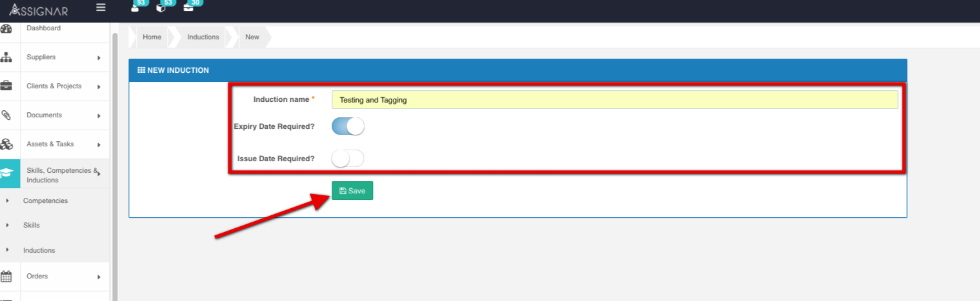Select the Skills, Competencies & Inductions menu
This screenshot has width=980, height=301.
(x=62, y=175)
